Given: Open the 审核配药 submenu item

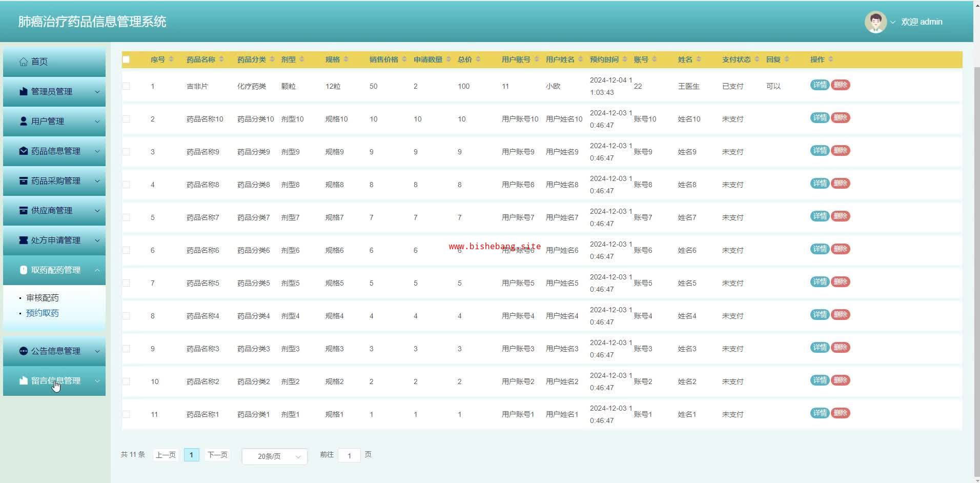Looking at the screenshot, I should (x=43, y=298).
